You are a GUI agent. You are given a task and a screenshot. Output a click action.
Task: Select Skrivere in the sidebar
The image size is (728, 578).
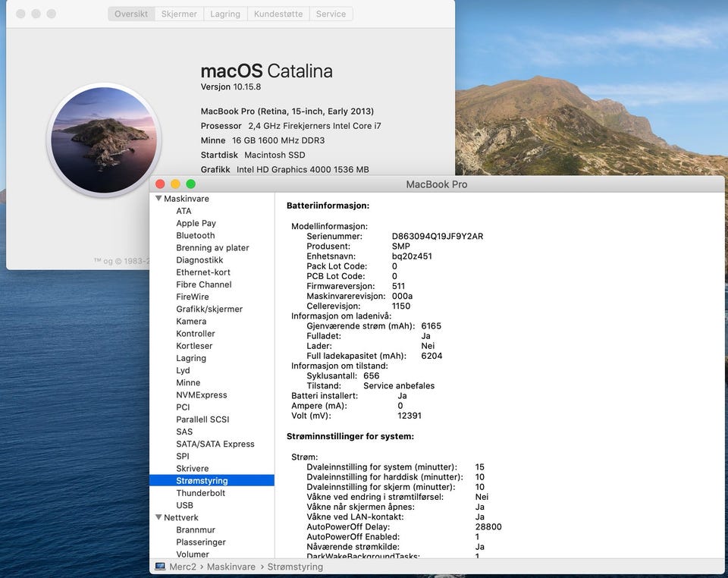pos(192,469)
